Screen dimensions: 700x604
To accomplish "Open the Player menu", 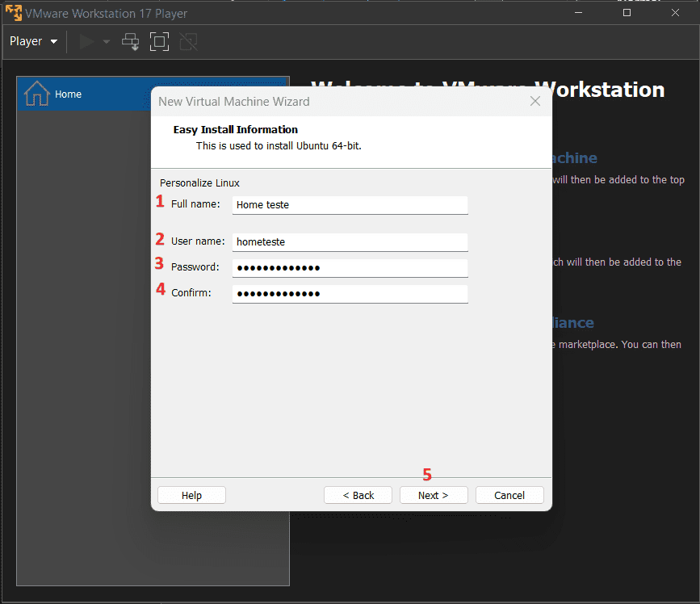I will [x=33, y=41].
